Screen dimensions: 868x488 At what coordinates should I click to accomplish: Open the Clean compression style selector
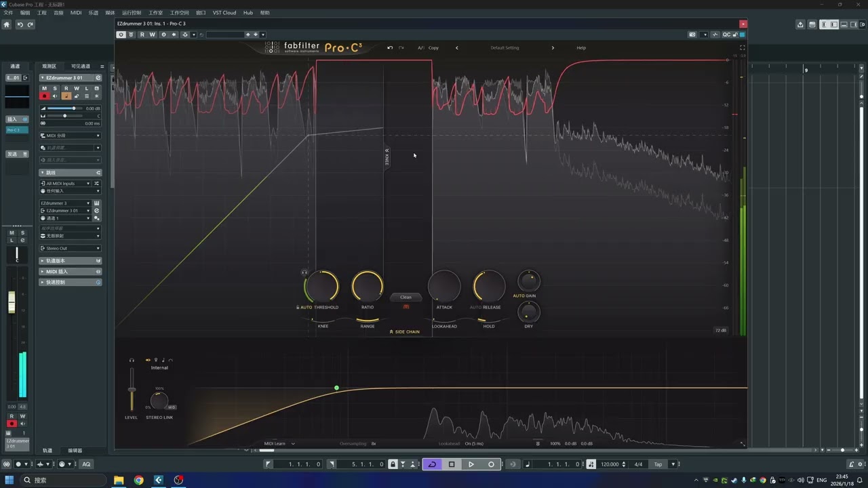[x=406, y=298]
